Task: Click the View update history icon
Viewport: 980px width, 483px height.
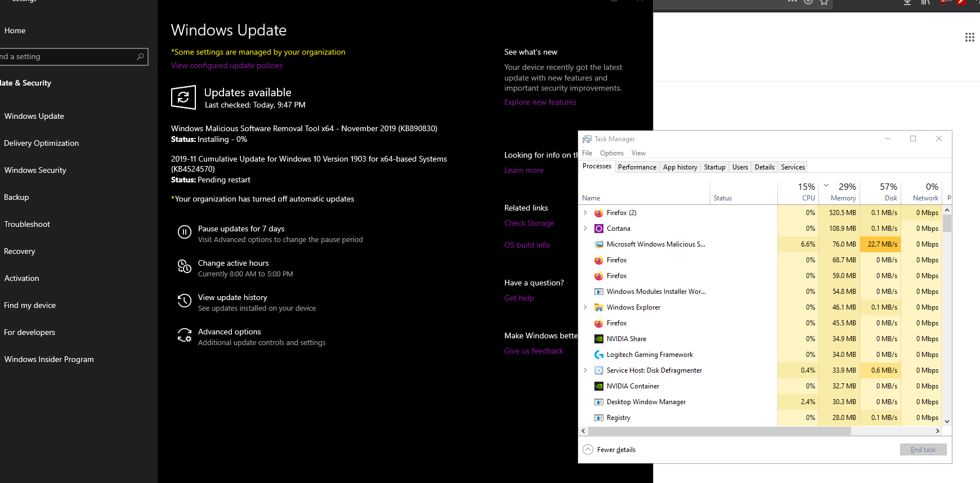Action: tap(185, 301)
